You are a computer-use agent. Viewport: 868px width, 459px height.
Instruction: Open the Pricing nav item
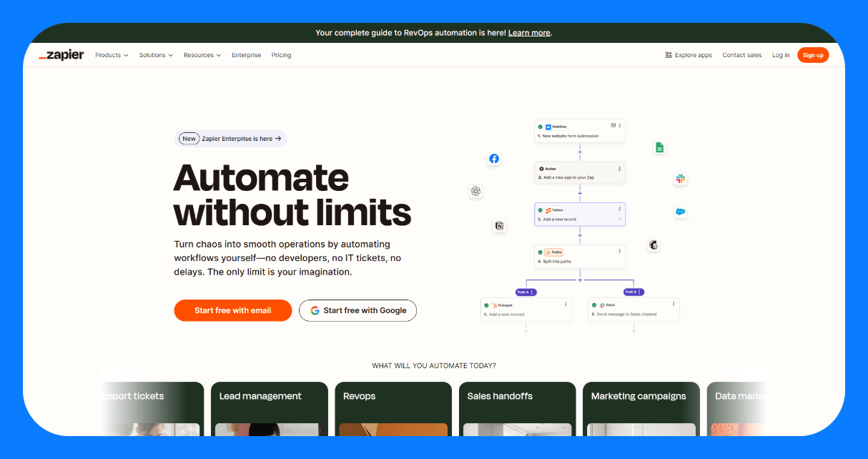coord(281,55)
